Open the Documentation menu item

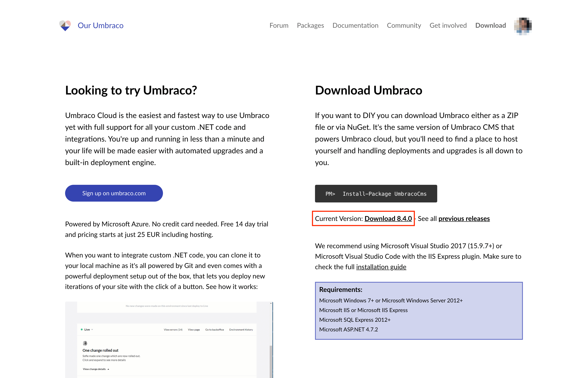click(x=355, y=26)
